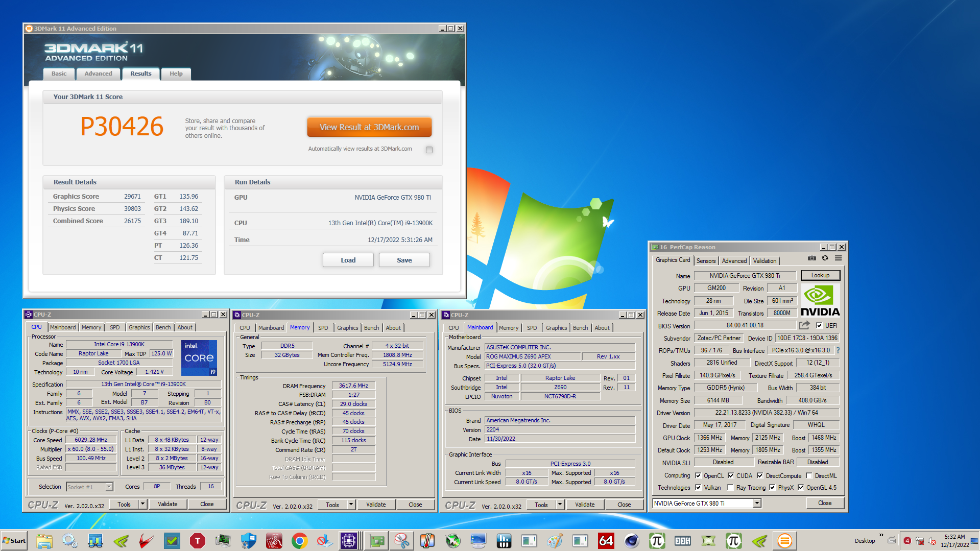Click the Intel Core i9 logo in CPU-Z
This screenshot has width=980, height=551.
pyautogui.click(x=199, y=358)
